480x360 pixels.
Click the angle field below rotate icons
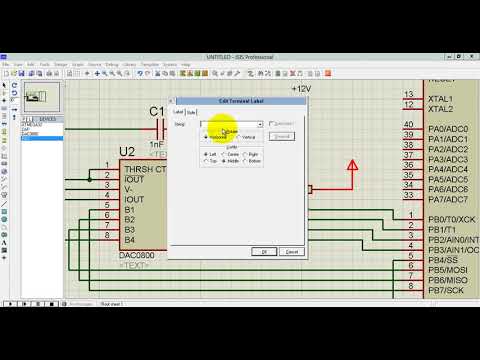tap(14, 100)
